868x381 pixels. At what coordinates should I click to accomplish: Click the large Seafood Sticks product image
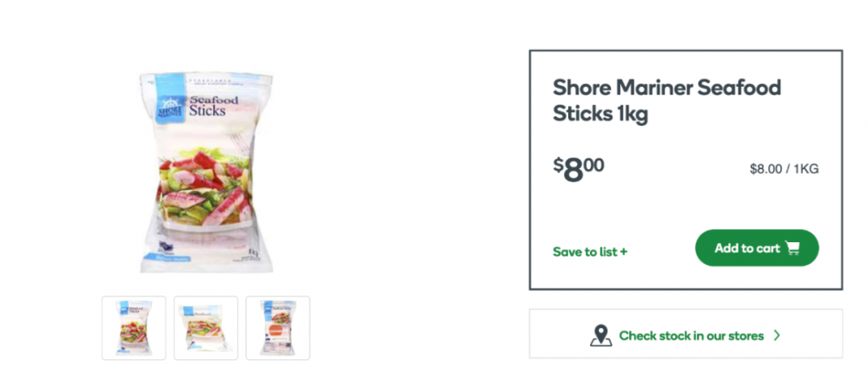pyautogui.click(x=207, y=174)
